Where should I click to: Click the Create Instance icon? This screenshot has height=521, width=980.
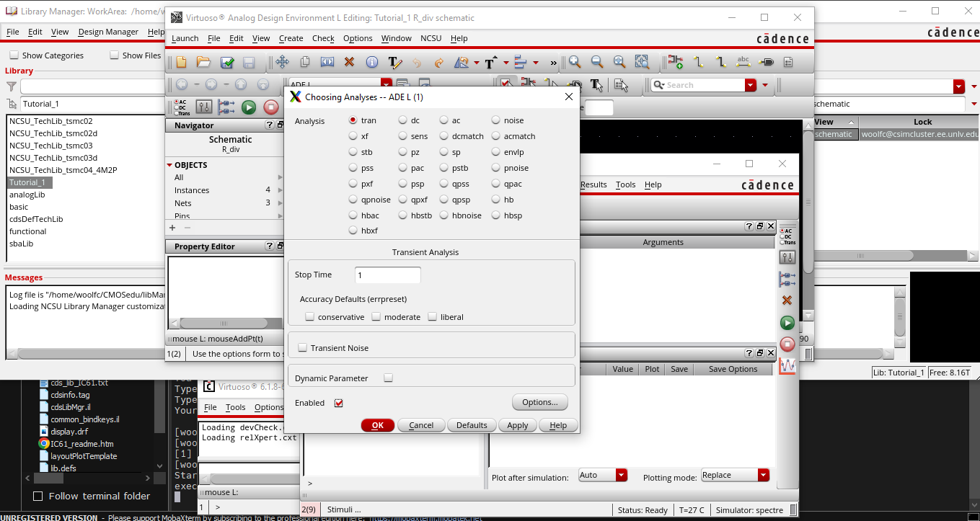point(676,63)
